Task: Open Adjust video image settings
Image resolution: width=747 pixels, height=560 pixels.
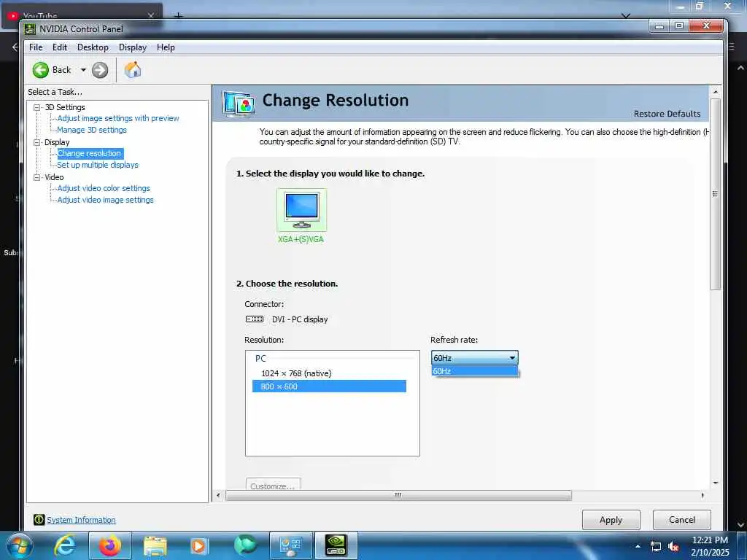Action: tap(105, 200)
